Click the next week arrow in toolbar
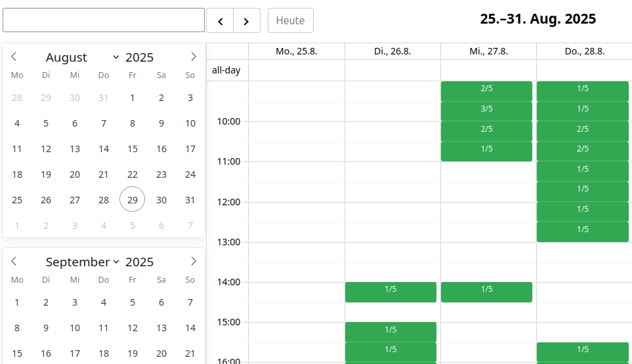The width and height of the screenshot is (632, 364). pyautogui.click(x=247, y=20)
